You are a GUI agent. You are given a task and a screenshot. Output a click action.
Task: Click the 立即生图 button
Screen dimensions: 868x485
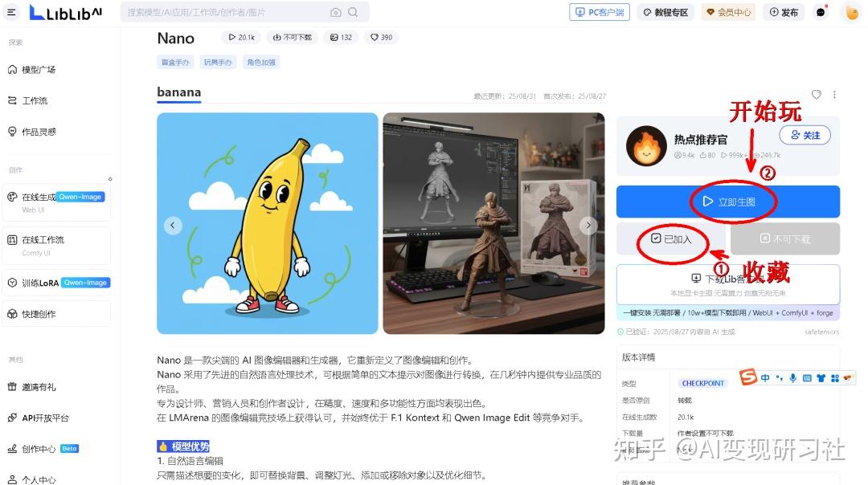727,202
